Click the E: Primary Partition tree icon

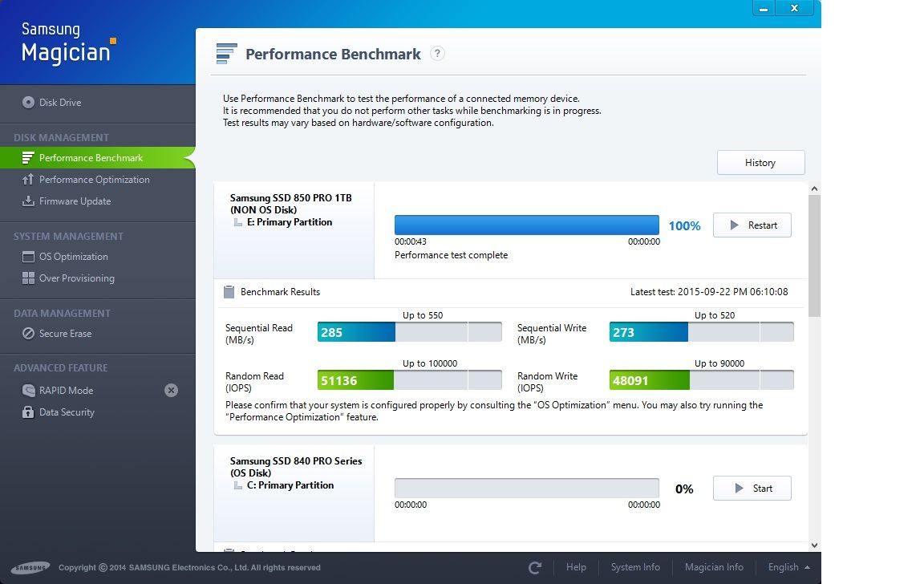pyautogui.click(x=238, y=222)
